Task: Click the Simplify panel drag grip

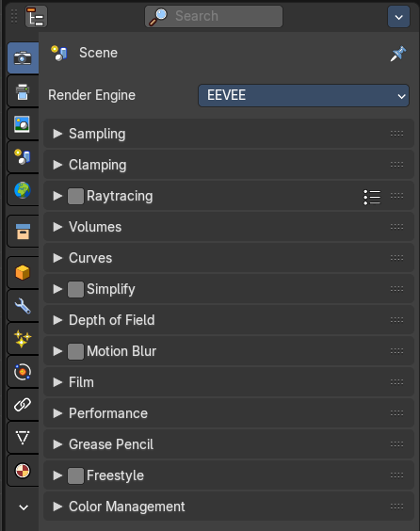Action: click(x=396, y=289)
